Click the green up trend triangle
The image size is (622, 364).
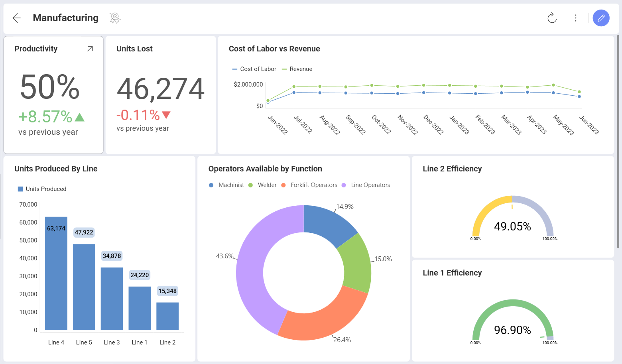[x=80, y=117]
